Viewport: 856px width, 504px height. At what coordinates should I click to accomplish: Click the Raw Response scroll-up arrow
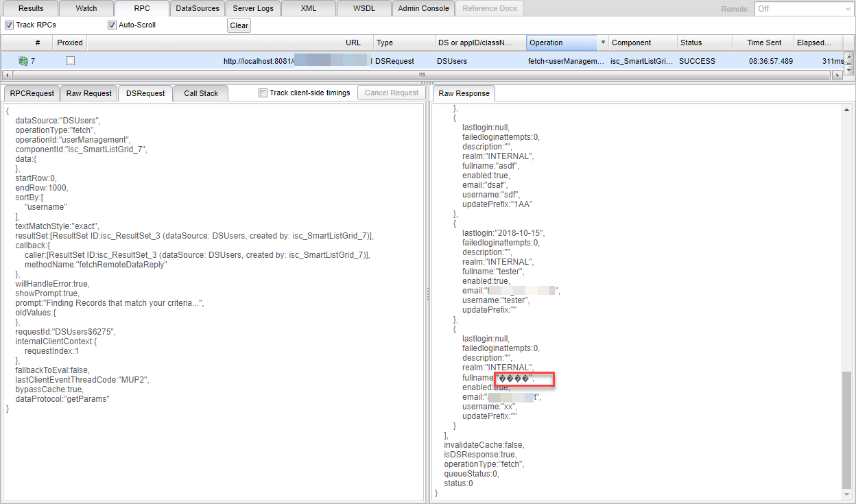[846, 110]
